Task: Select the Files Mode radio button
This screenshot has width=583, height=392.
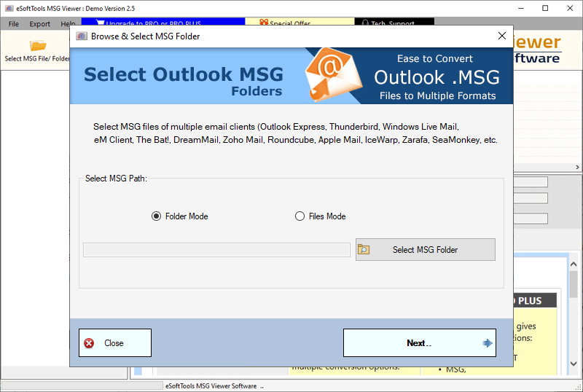Action: tap(300, 216)
